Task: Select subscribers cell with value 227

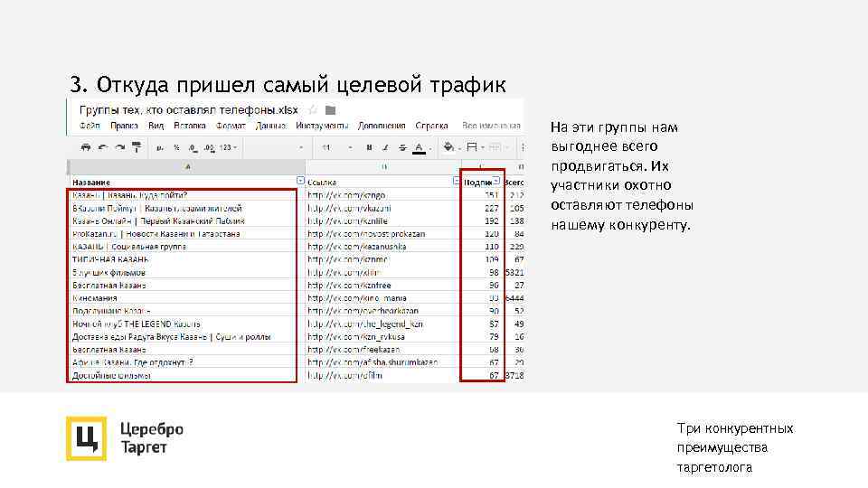Action: pyautogui.click(x=482, y=208)
